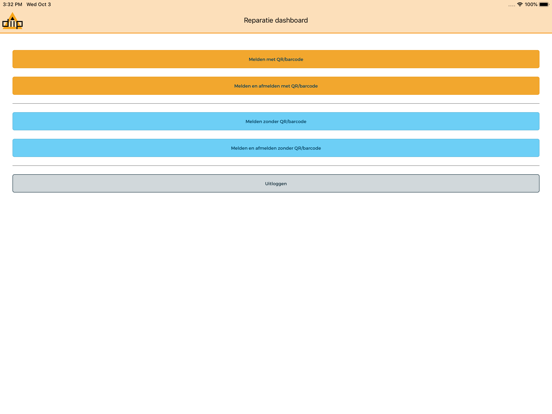Tap the Wi-Fi status icon
Viewport: 552px width, 414px height.
(520, 4)
